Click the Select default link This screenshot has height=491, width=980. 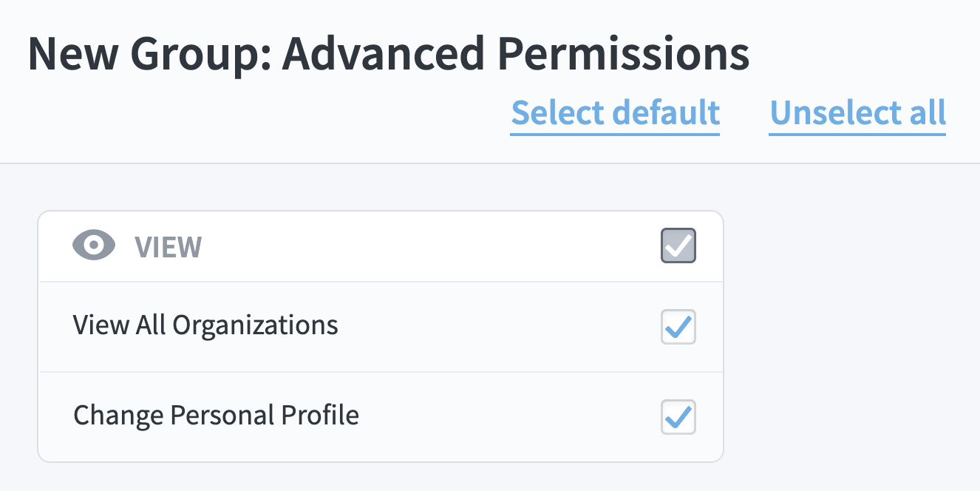(615, 113)
